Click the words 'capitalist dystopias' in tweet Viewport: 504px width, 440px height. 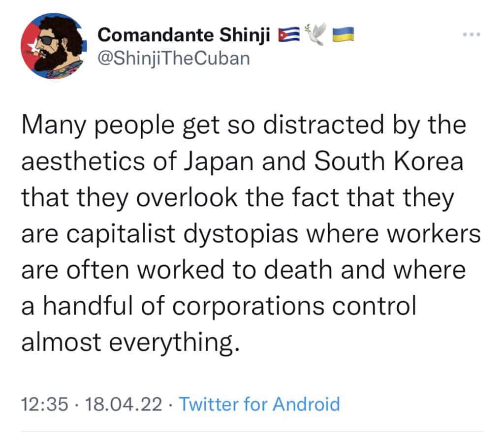click(182, 234)
